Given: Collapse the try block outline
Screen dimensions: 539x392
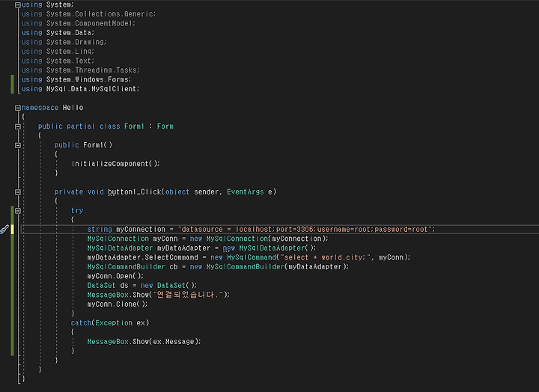Looking at the screenshot, I should [x=18, y=211].
